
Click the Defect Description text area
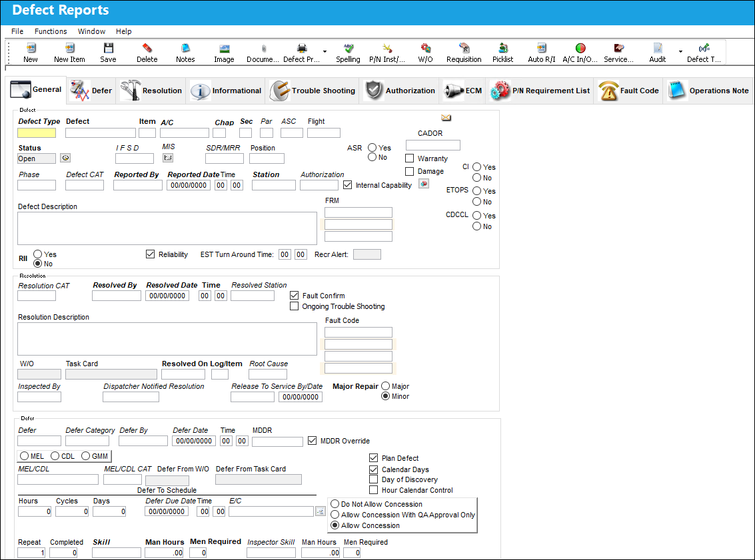pos(167,228)
